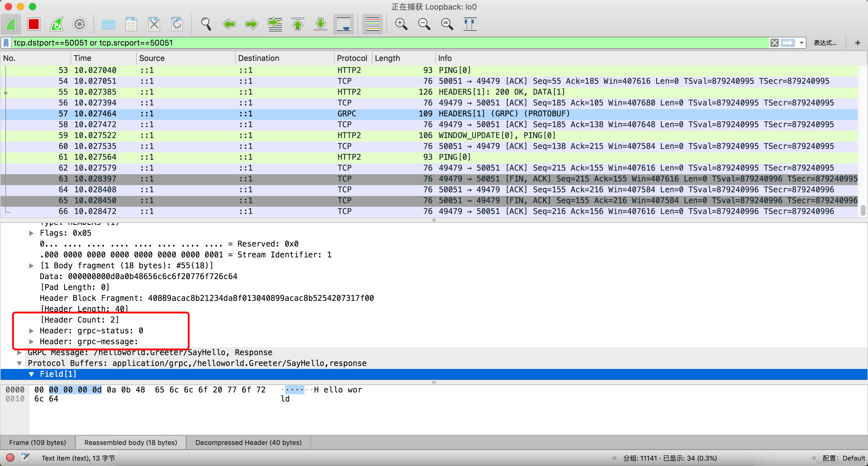
Task: Expand the grpc-status header entry
Action: (x=31, y=331)
